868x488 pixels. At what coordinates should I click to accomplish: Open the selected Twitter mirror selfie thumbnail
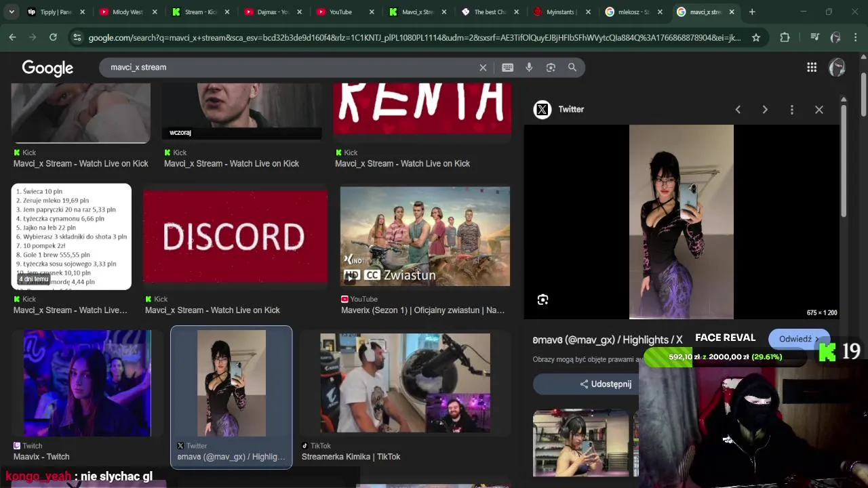click(x=231, y=384)
